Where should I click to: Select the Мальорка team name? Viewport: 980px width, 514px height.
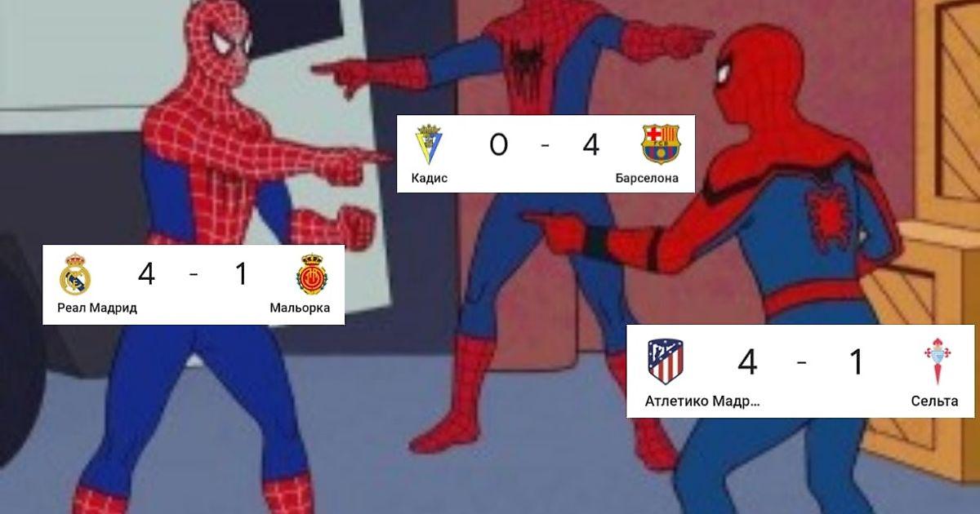pyautogui.click(x=300, y=308)
